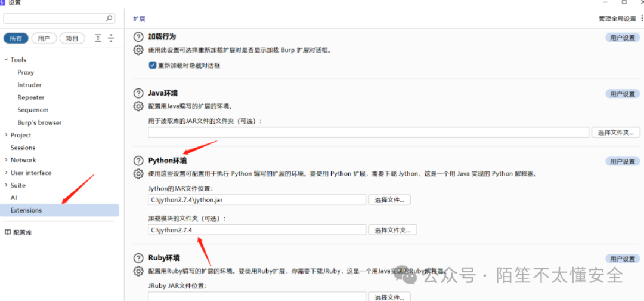Screen dimensions: 644x301
Task: Click 选择文件夹 button for Python modules folder
Action: coord(392,230)
